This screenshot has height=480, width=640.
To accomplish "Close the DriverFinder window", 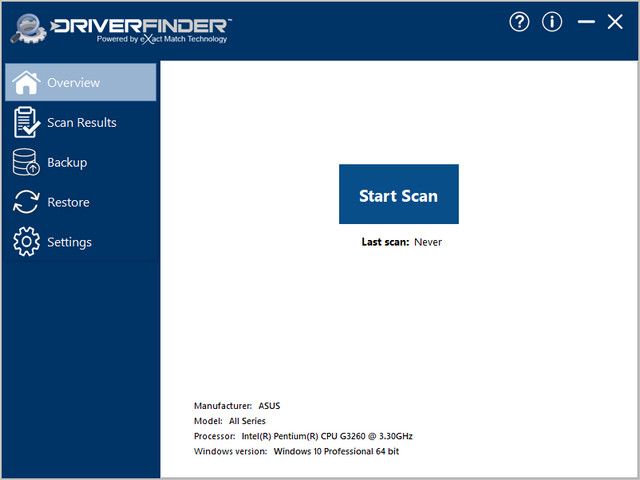I will 615,22.
